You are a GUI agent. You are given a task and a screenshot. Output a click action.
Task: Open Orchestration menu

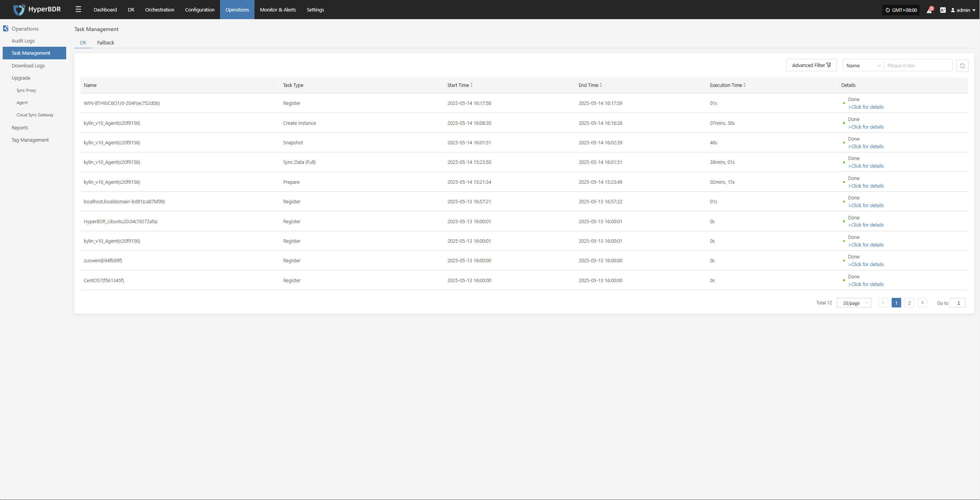tap(160, 10)
